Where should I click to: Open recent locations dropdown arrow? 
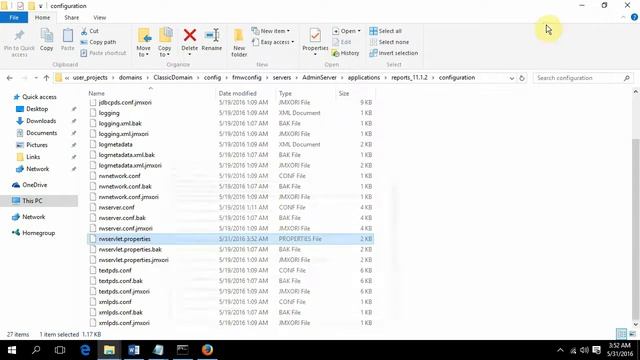point(36,78)
